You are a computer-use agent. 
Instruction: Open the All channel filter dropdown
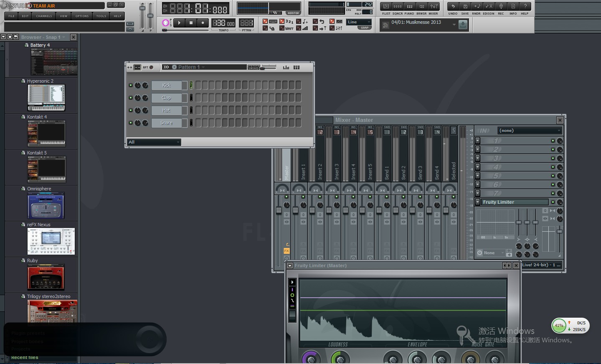pos(154,142)
